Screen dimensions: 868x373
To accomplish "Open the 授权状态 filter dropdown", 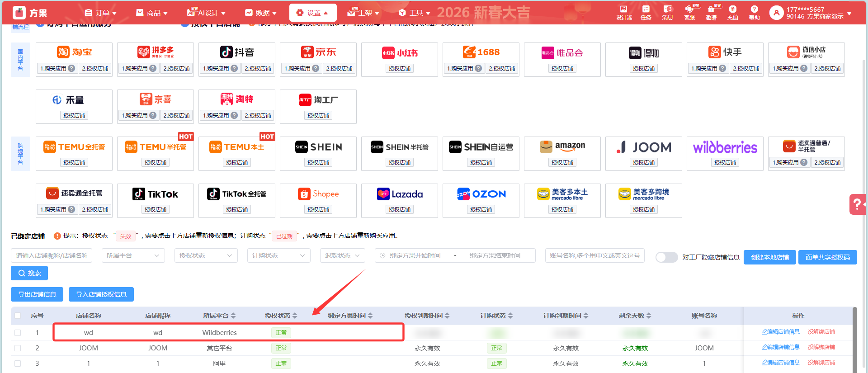I will tap(206, 255).
